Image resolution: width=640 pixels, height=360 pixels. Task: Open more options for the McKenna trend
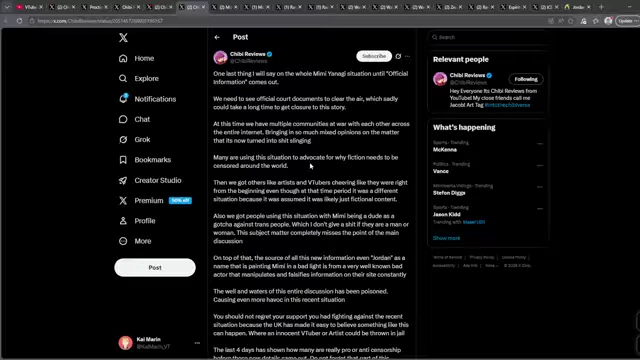[x=540, y=144]
